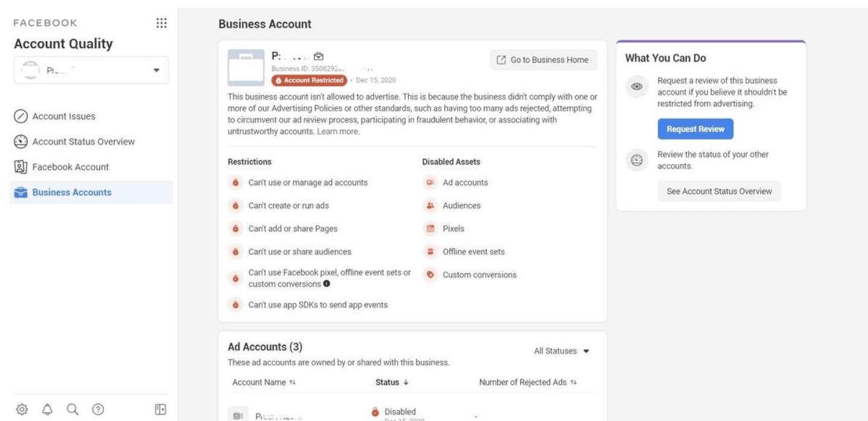Click the small briefcase icon beside the business name
Viewport: 868px width, 421px height.
(318, 57)
